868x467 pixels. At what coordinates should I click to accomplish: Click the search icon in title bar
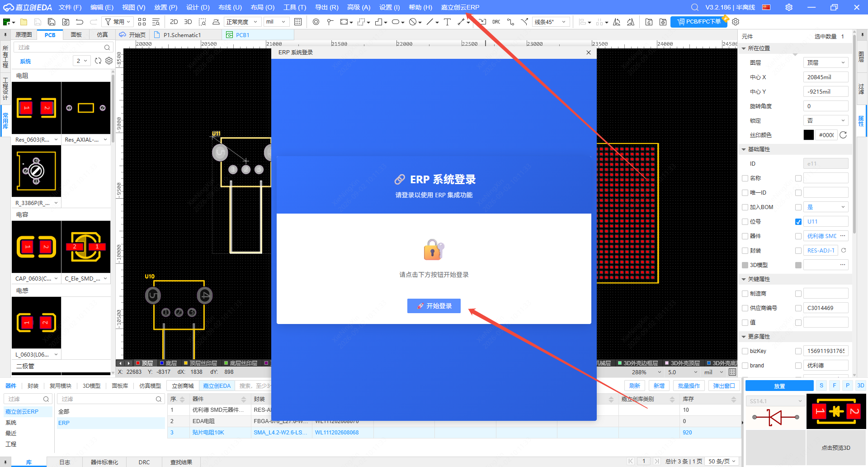[695, 7]
